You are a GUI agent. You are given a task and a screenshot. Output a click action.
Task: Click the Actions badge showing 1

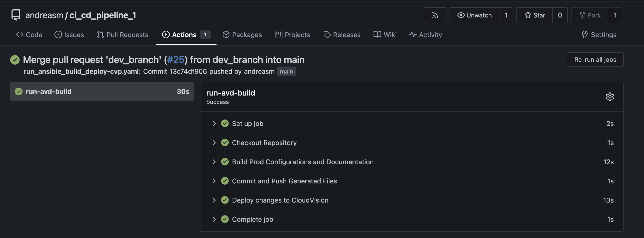click(x=205, y=34)
